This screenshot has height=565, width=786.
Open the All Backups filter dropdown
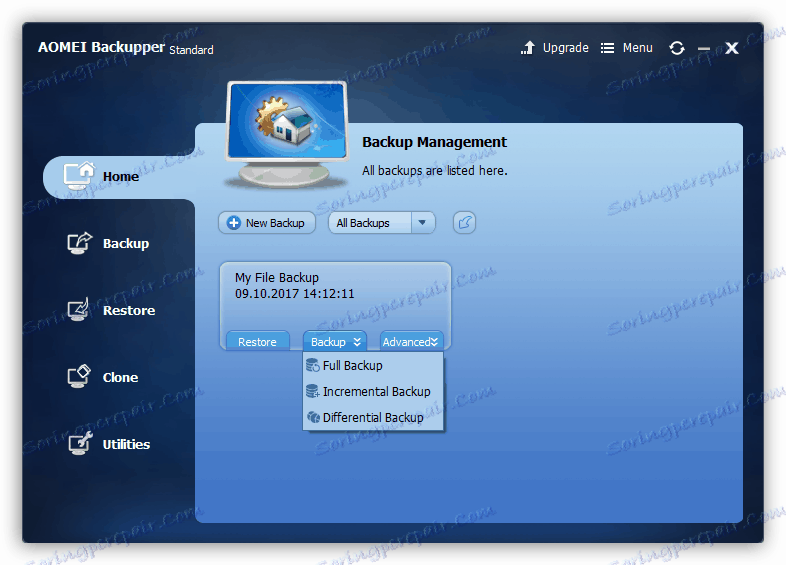pos(382,223)
